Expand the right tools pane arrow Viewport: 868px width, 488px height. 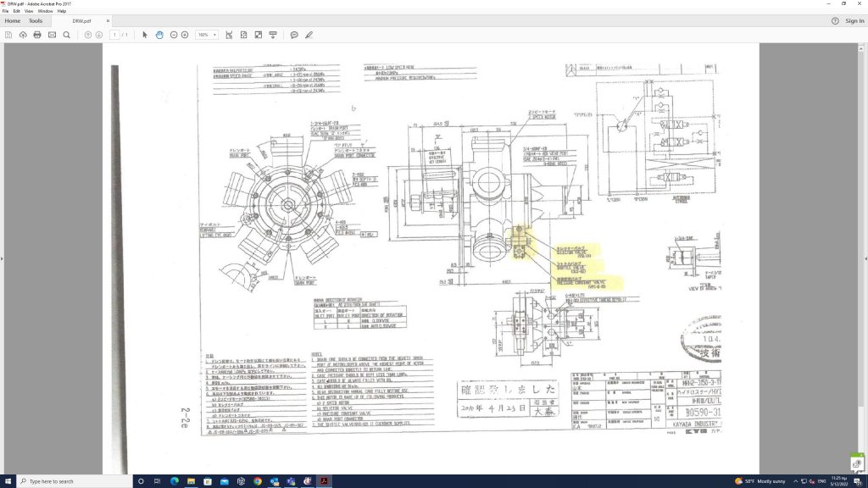(x=865, y=258)
